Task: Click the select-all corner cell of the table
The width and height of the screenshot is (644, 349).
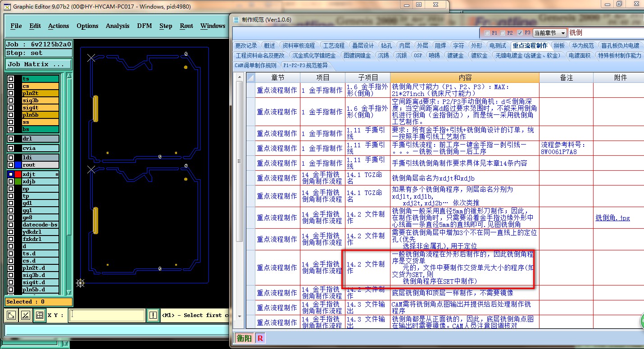Action: click(251, 77)
